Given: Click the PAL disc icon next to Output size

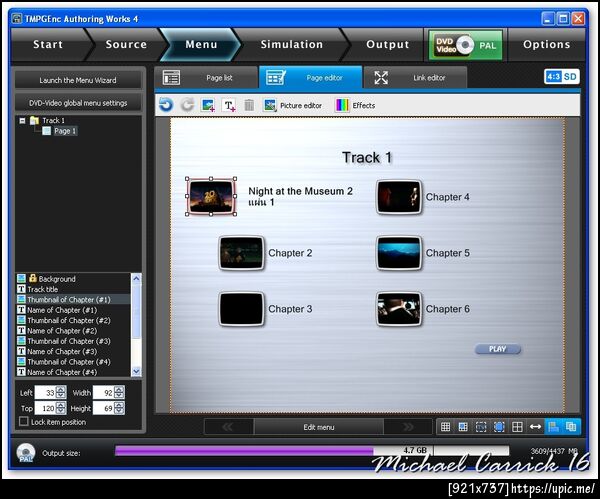Looking at the screenshot, I should tap(26, 453).
